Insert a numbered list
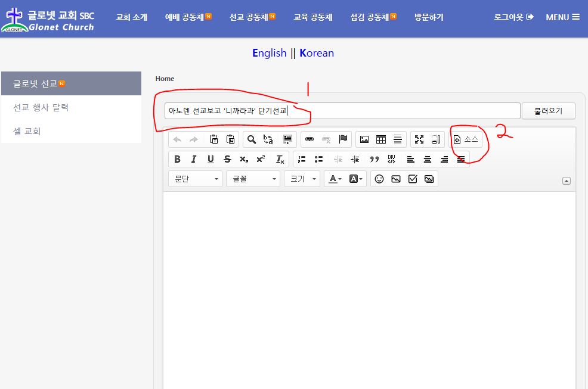Screen dimensions: 588x389 click(302, 159)
